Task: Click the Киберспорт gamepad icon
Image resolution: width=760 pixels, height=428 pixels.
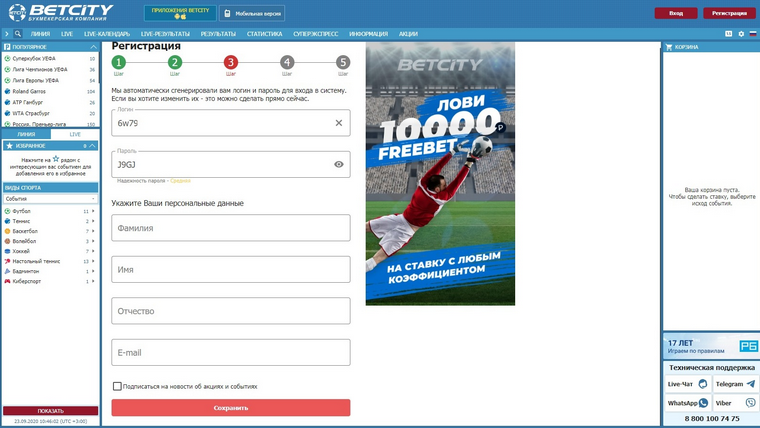Action: pyautogui.click(x=7, y=281)
